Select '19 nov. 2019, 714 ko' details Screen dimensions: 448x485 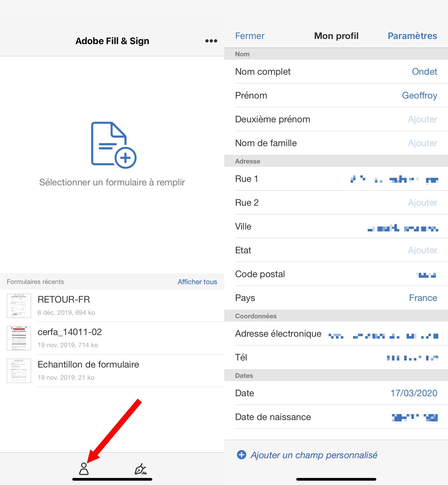click(68, 345)
